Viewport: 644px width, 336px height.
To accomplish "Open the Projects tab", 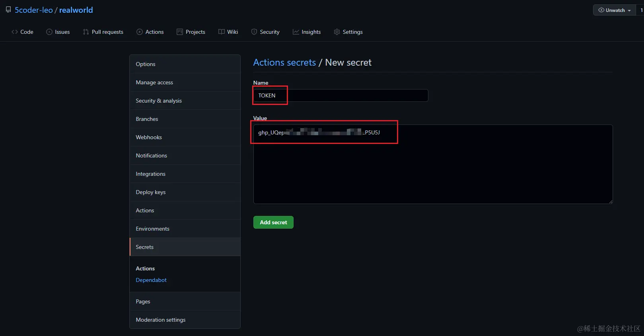I will click(x=191, y=32).
